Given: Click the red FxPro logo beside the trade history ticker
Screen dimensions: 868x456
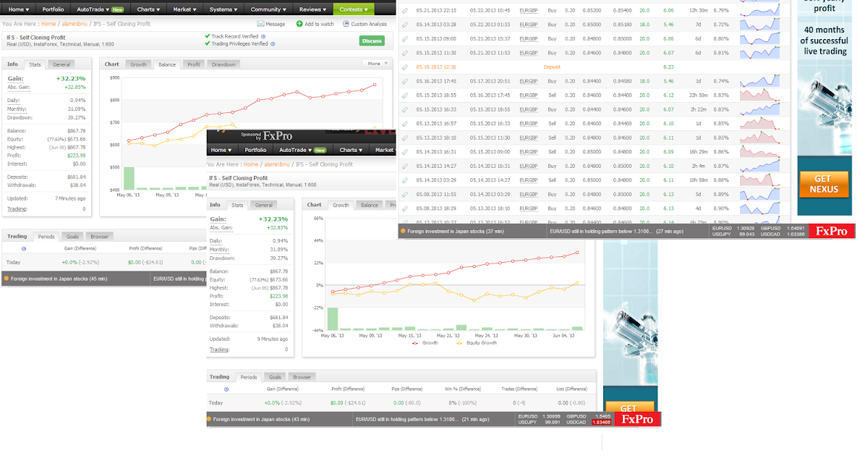Looking at the screenshot, I should click(833, 232).
